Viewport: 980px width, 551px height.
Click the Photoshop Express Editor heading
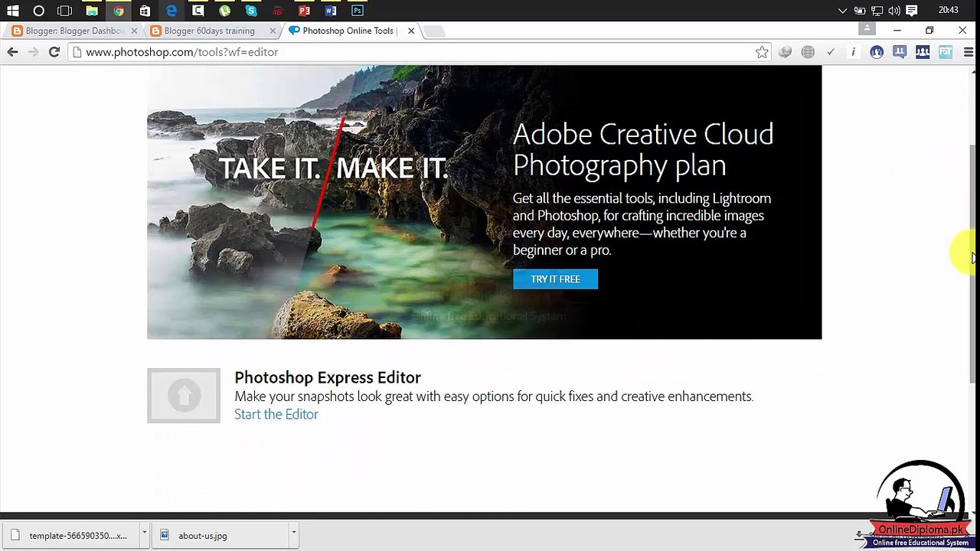pyautogui.click(x=328, y=377)
